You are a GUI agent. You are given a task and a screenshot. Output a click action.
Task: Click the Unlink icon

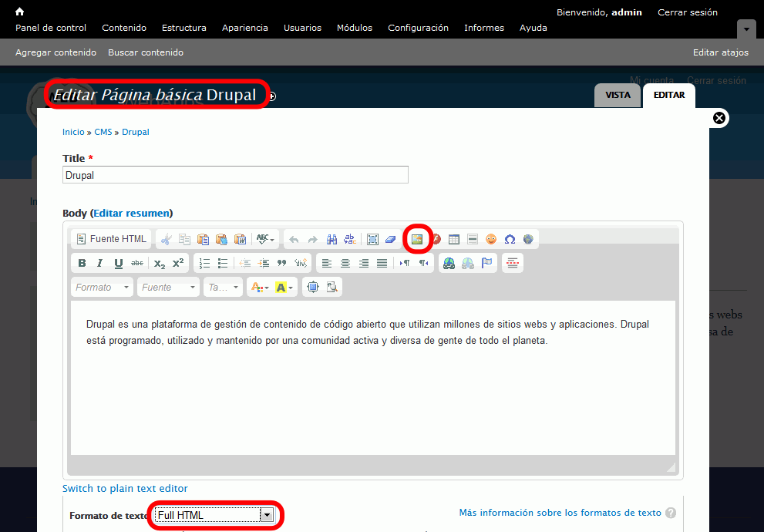468,263
